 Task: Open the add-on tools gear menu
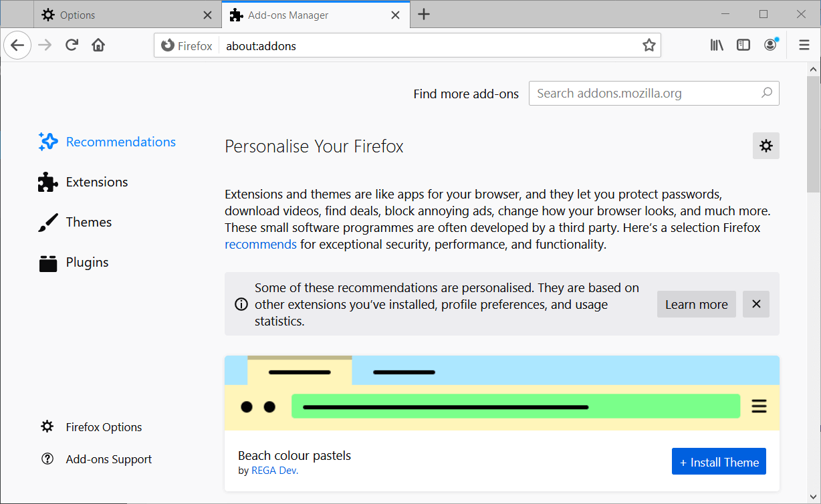click(766, 146)
